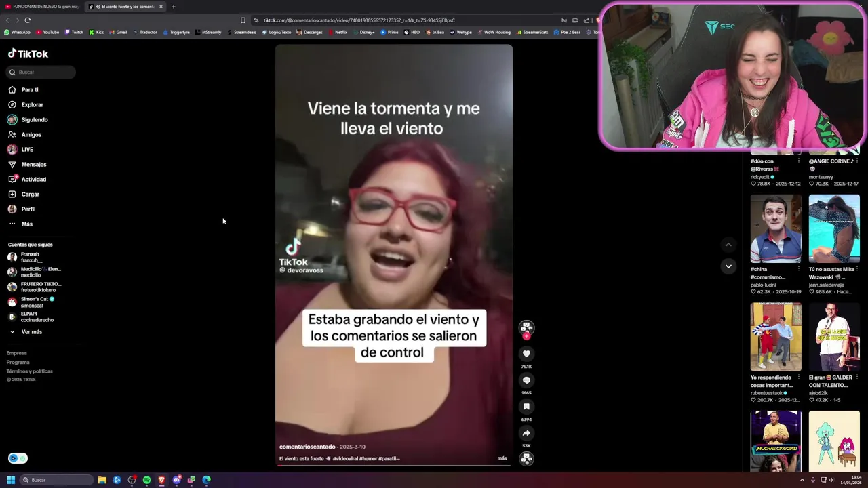The width and height of the screenshot is (868, 488).
Task: Open the Descargas bookmark folder
Action: pos(309,32)
